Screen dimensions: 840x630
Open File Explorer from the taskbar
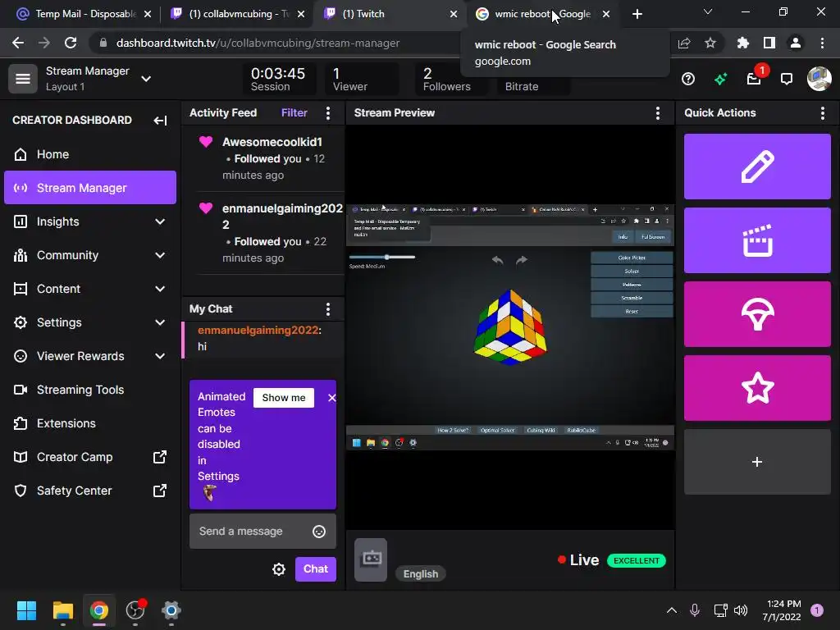click(62, 610)
